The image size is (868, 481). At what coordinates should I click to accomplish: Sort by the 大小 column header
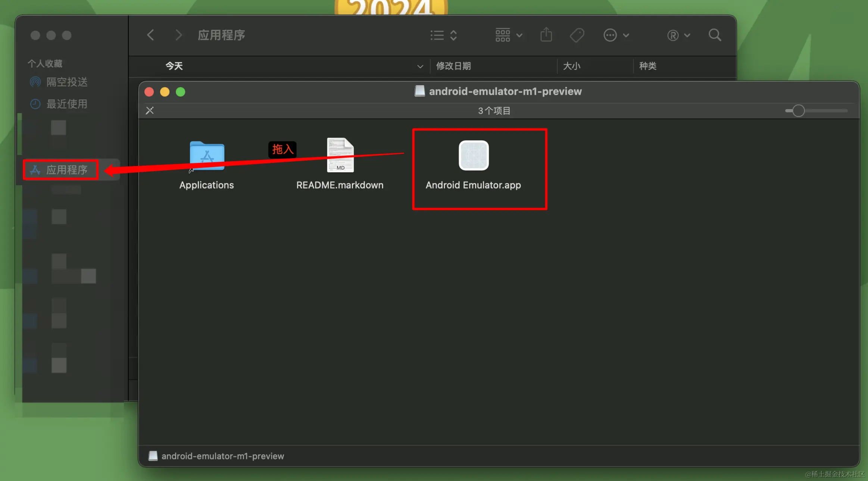click(x=571, y=66)
